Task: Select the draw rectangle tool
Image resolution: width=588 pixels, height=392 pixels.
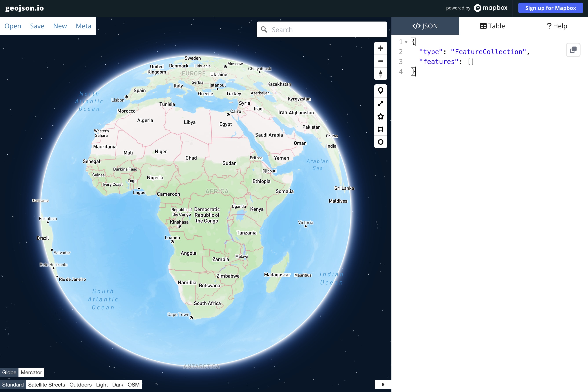Action: coord(380,129)
